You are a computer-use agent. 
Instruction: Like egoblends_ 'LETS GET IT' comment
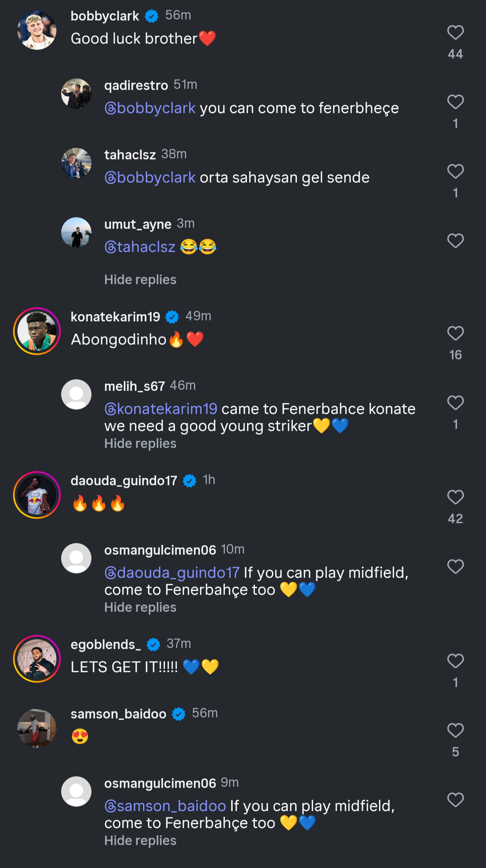pos(455,661)
